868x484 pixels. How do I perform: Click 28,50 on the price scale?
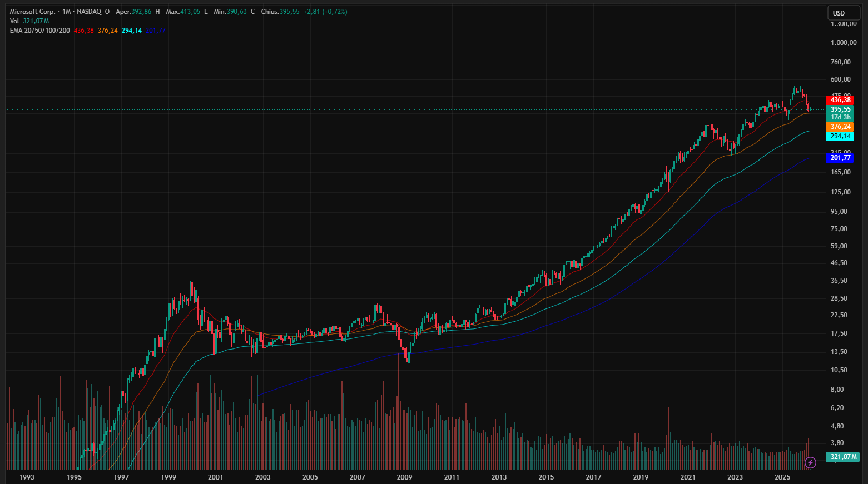pos(839,298)
